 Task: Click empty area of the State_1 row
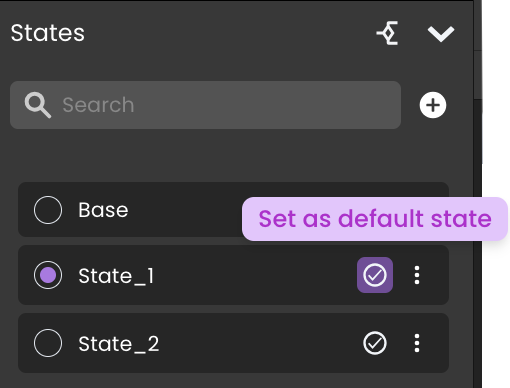253,275
